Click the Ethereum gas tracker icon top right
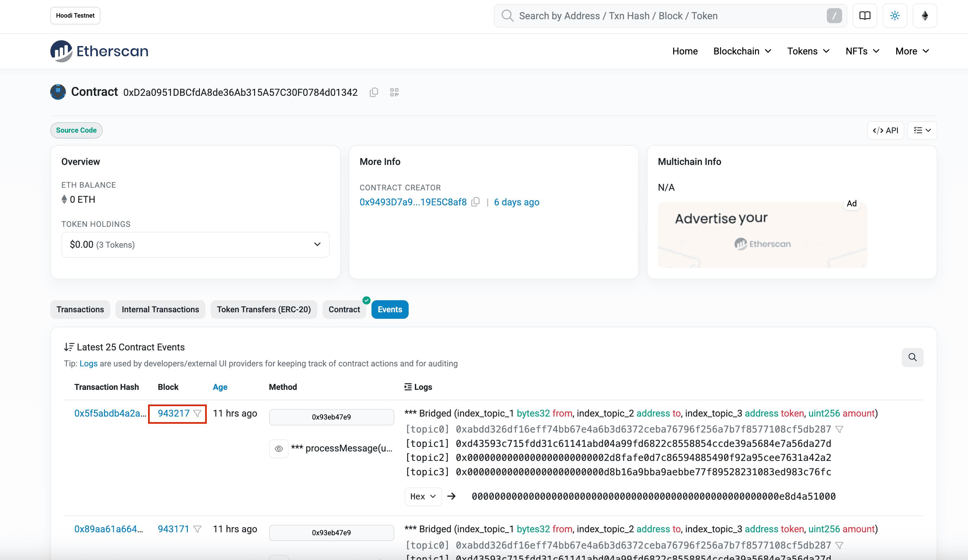 tap(925, 16)
